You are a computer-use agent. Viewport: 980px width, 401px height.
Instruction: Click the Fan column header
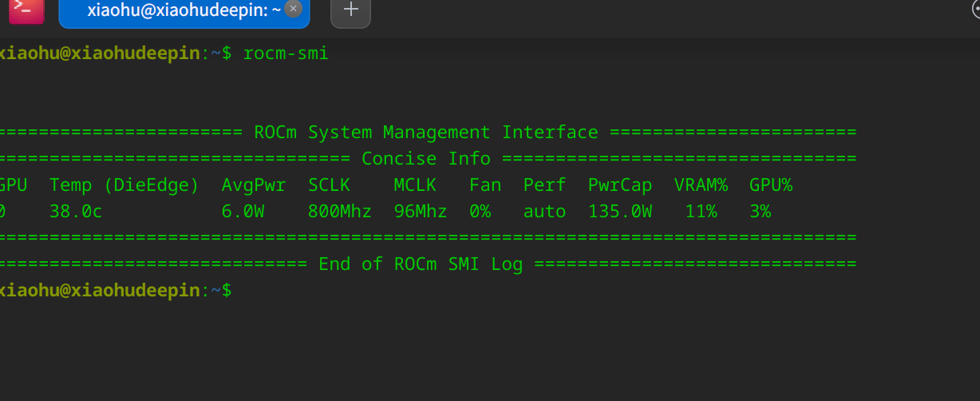[x=485, y=185]
